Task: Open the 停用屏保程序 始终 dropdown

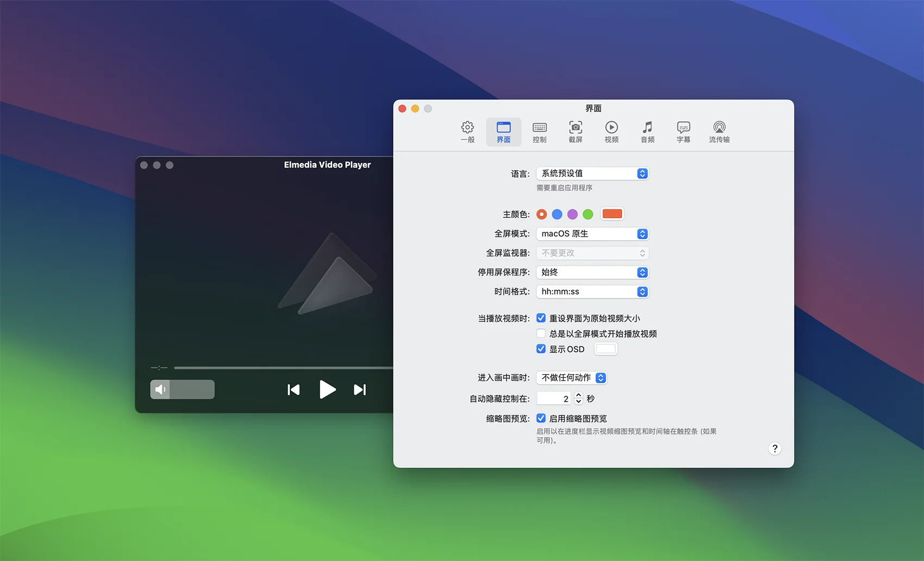Action: 592,272
